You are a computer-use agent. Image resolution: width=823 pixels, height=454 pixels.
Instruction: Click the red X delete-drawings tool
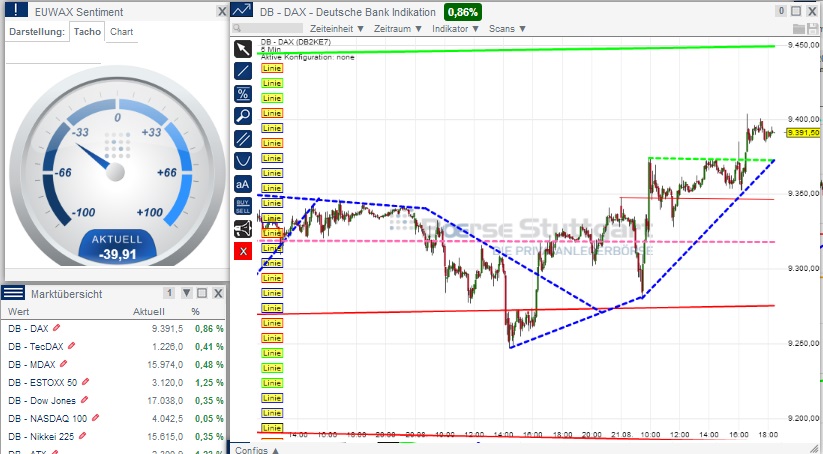click(243, 251)
